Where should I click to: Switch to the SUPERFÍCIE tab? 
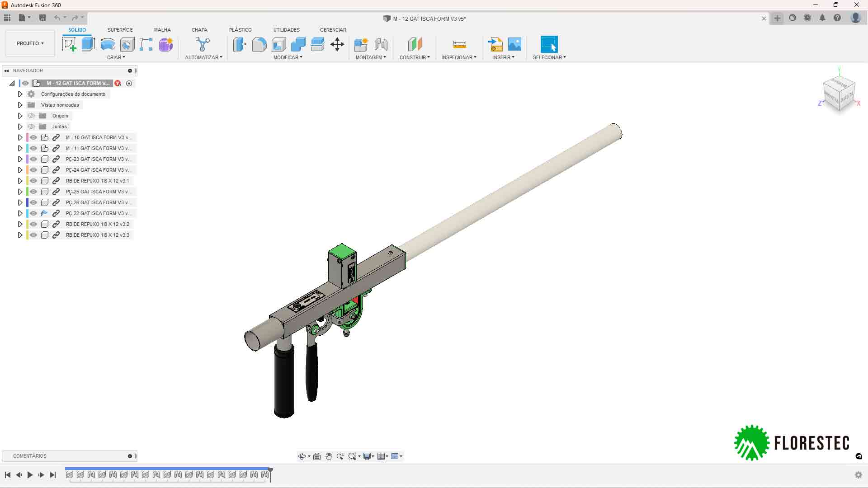pyautogui.click(x=120, y=30)
